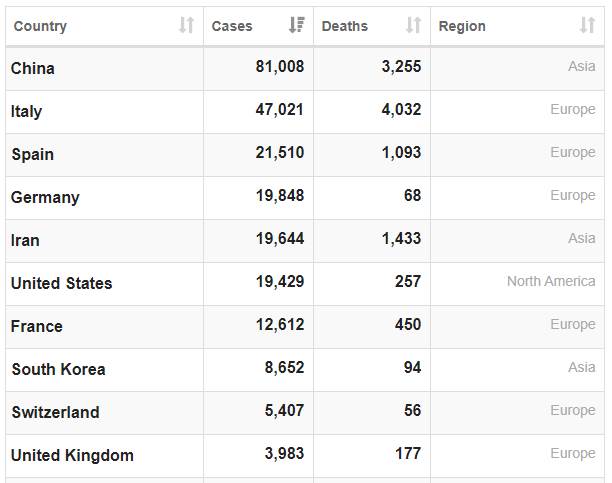
Task: Select the South Korea entry
Action: point(58,369)
